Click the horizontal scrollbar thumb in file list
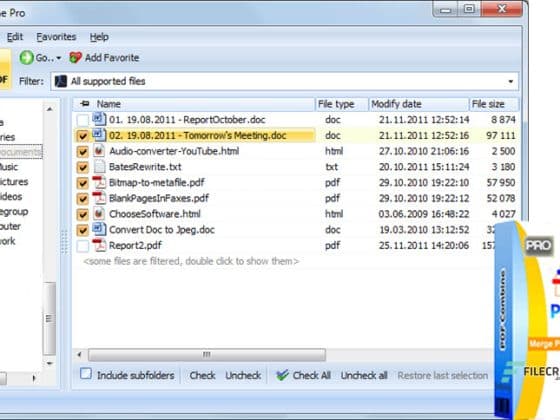560x420 pixels. [x=207, y=355]
